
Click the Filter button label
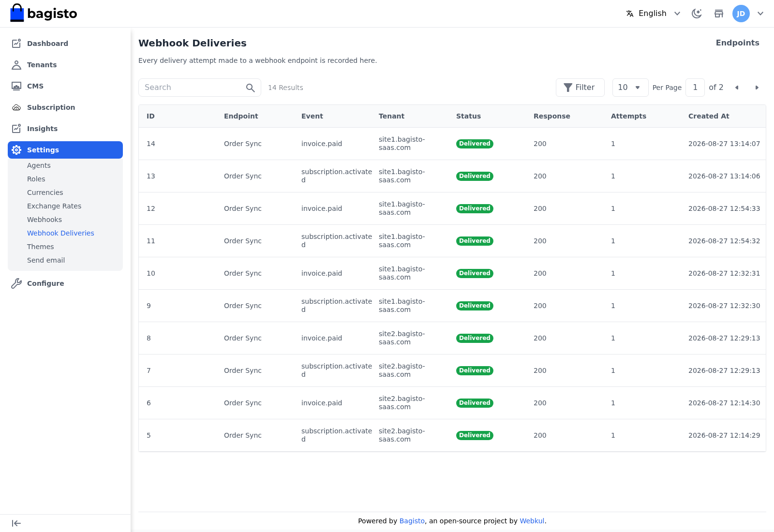(x=585, y=88)
